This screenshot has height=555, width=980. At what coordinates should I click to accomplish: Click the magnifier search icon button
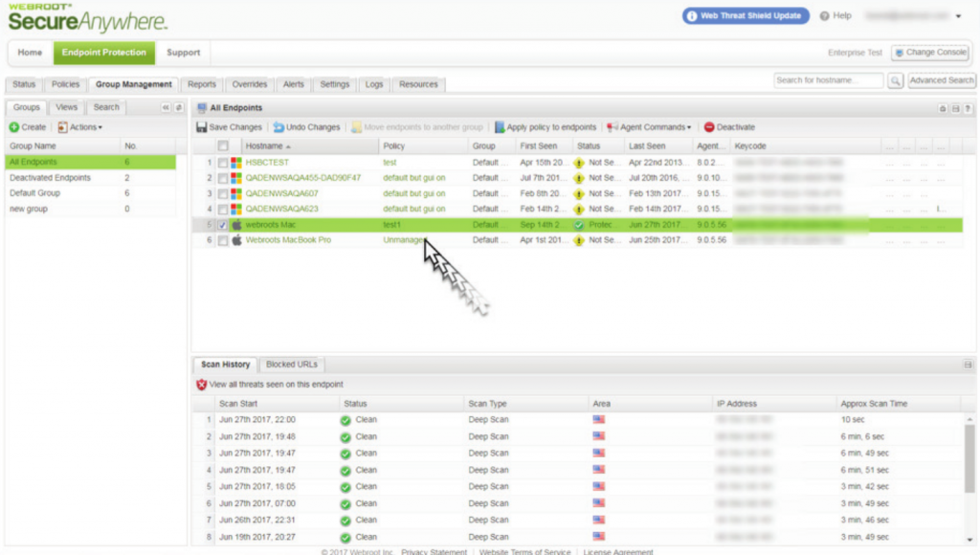coord(895,80)
